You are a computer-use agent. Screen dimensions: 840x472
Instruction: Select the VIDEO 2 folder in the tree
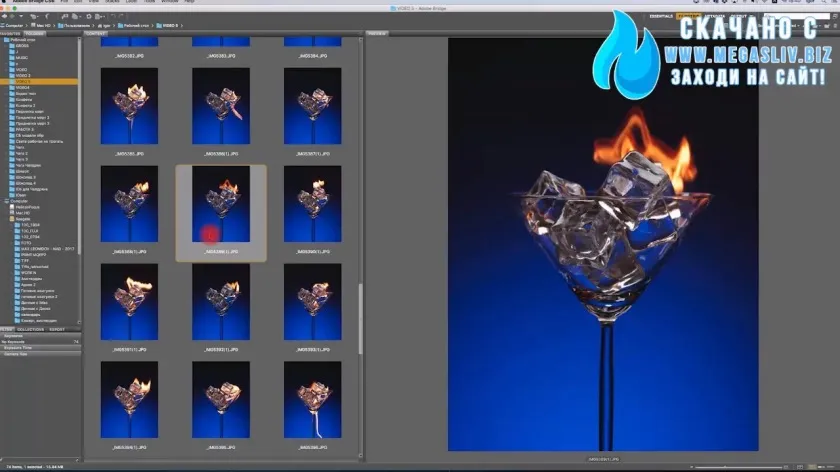tap(23, 75)
